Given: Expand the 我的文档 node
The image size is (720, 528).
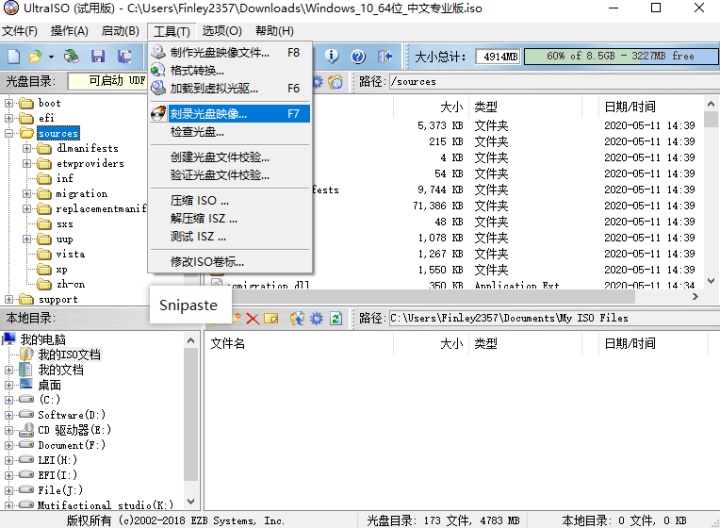Looking at the screenshot, I should 9,370.
